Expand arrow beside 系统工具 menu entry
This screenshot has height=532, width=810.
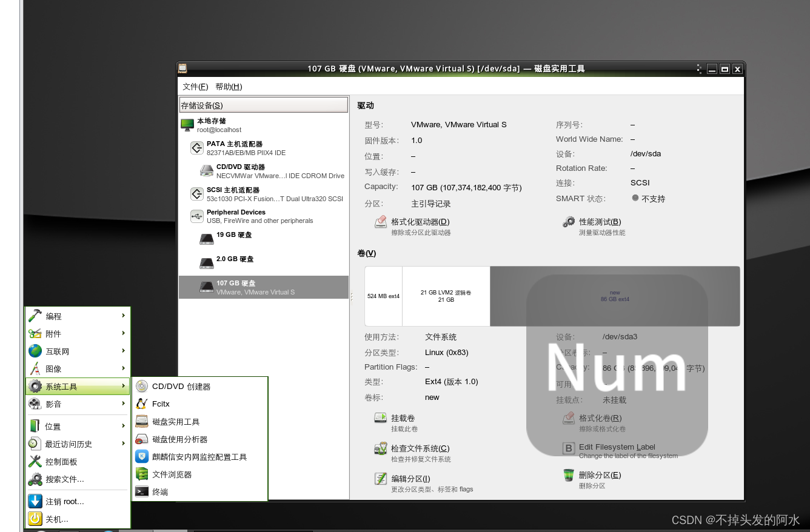(123, 386)
